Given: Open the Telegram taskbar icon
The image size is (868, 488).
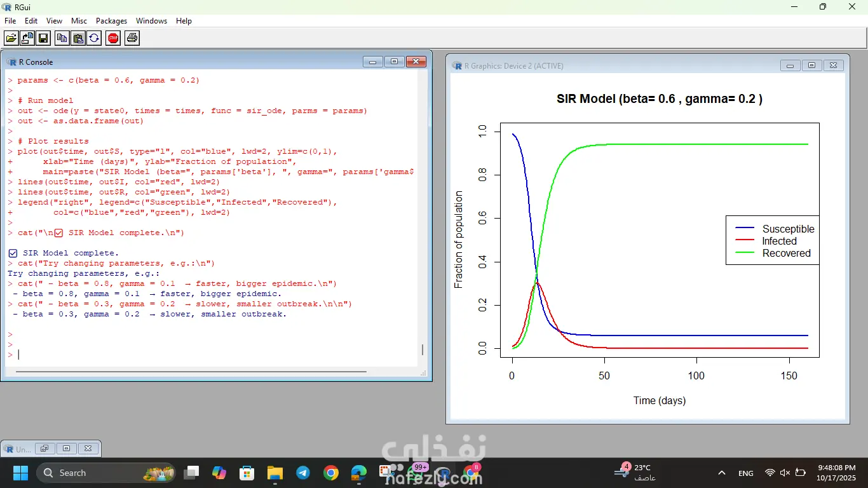Looking at the screenshot, I should 303,473.
